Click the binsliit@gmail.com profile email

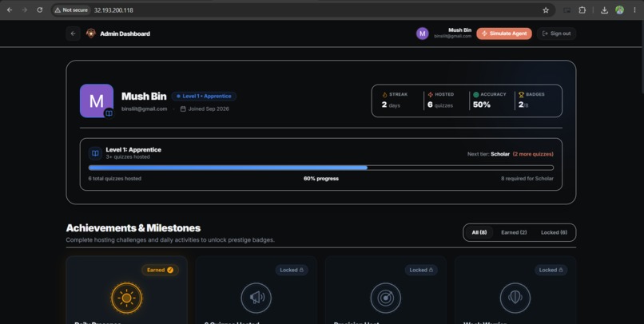point(144,109)
